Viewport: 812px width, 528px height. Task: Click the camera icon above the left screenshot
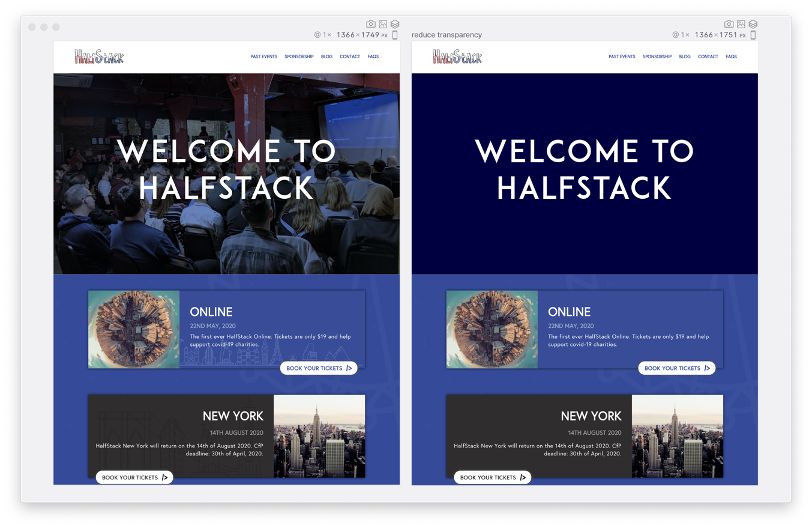pyautogui.click(x=370, y=23)
